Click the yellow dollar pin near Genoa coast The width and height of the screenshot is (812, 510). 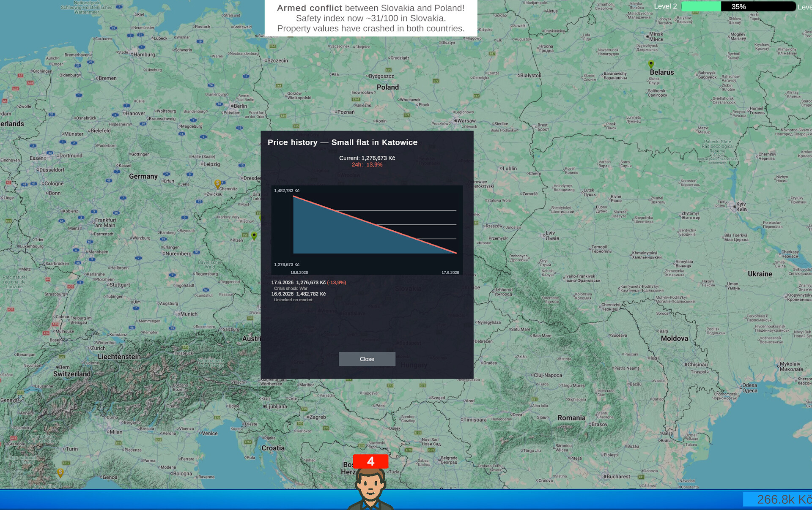click(x=60, y=473)
